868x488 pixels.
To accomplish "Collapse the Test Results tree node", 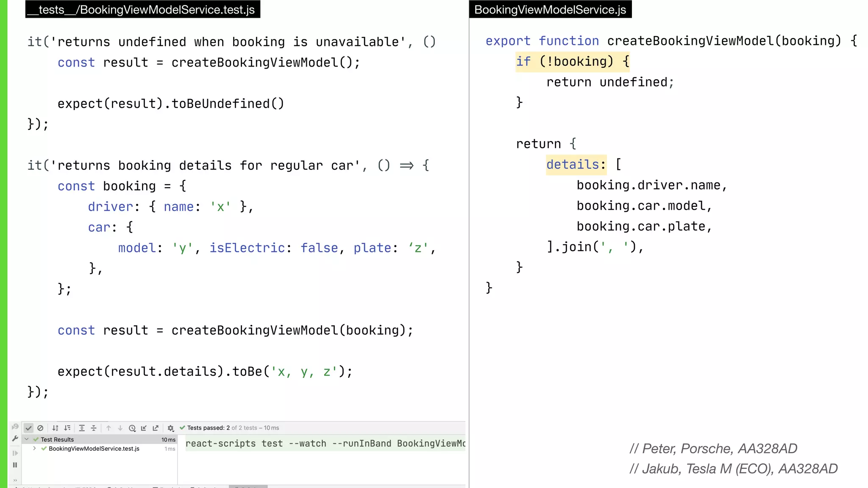I will tap(27, 439).
